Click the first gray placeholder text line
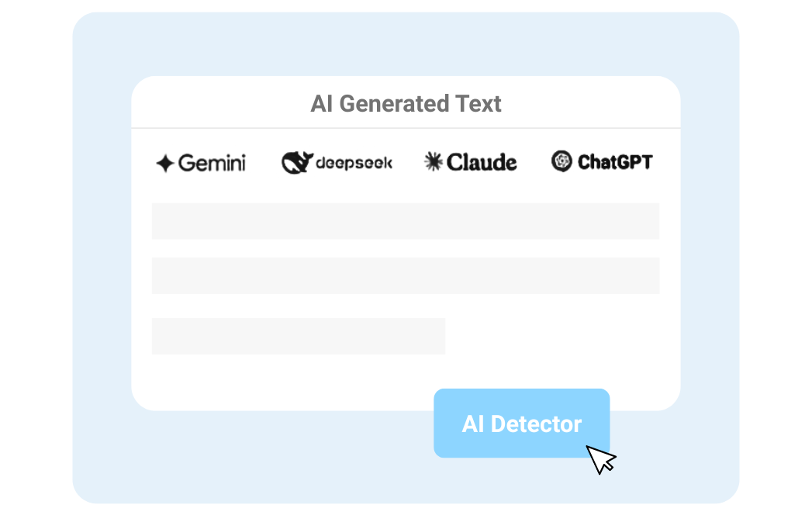The image size is (812, 529). (x=405, y=221)
